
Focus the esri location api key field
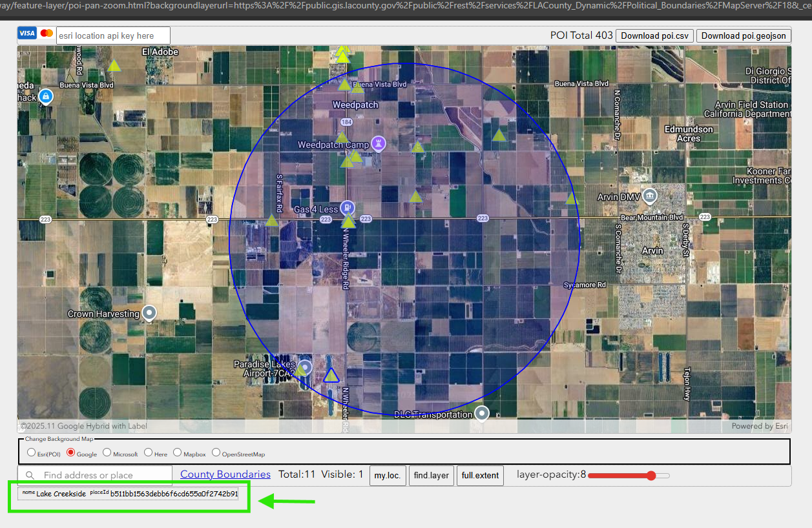click(114, 36)
